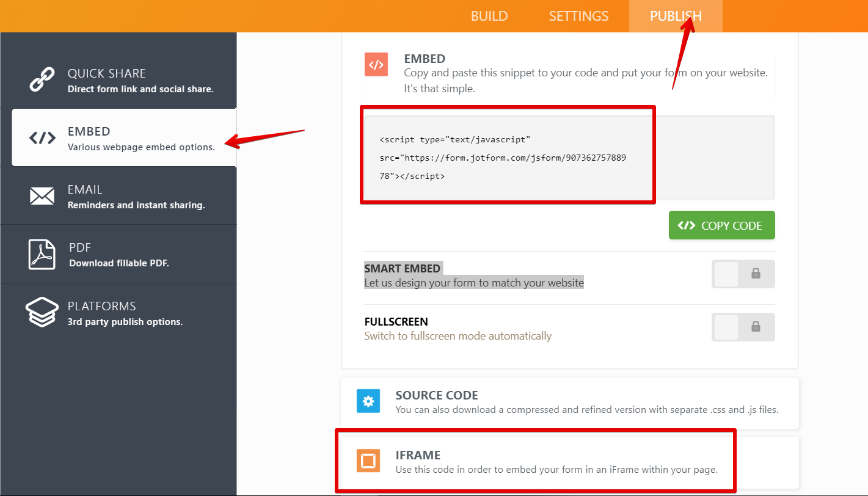Click 'Use this code in order to embed' text
Viewport: 868px width, 496px height.
click(556, 470)
